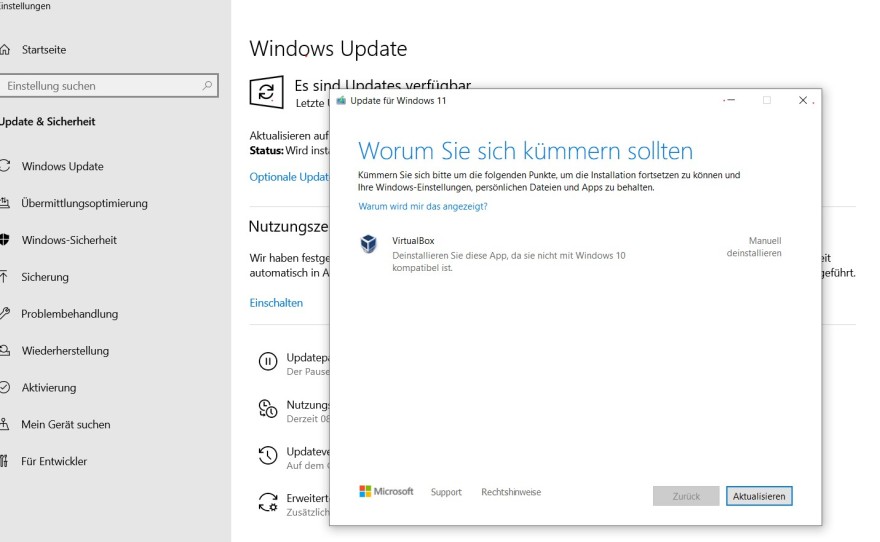The width and height of the screenshot is (880, 542).
Task: Click the Microsoft logo in dialog
Action: 386,492
